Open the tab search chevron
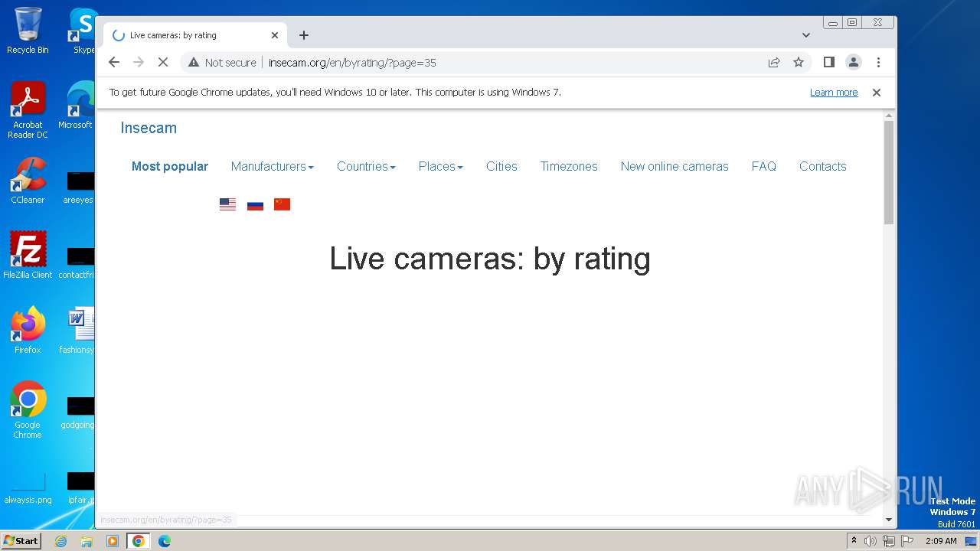 click(x=806, y=35)
